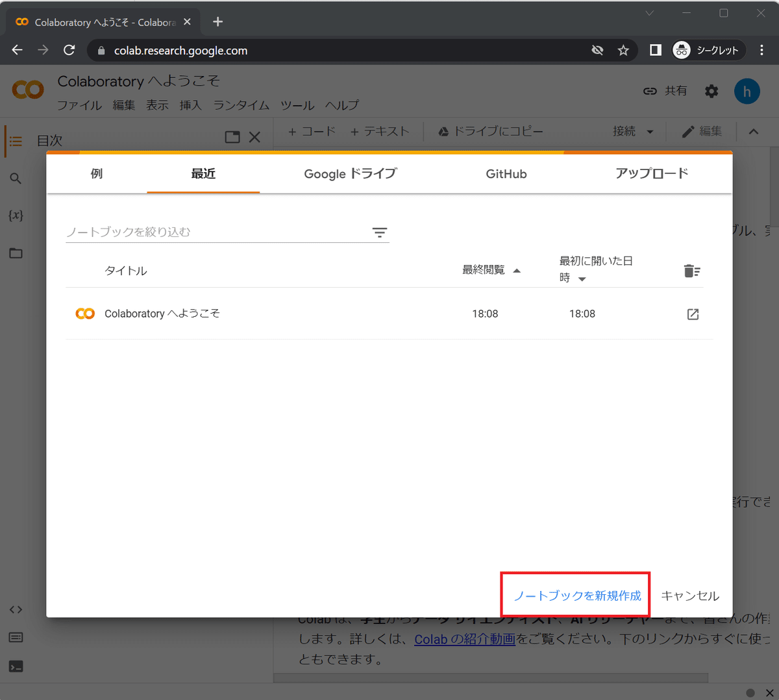Sort by 最終閲覧 ascending arrow
Image resolution: width=779 pixels, height=700 pixels.
pyautogui.click(x=517, y=271)
